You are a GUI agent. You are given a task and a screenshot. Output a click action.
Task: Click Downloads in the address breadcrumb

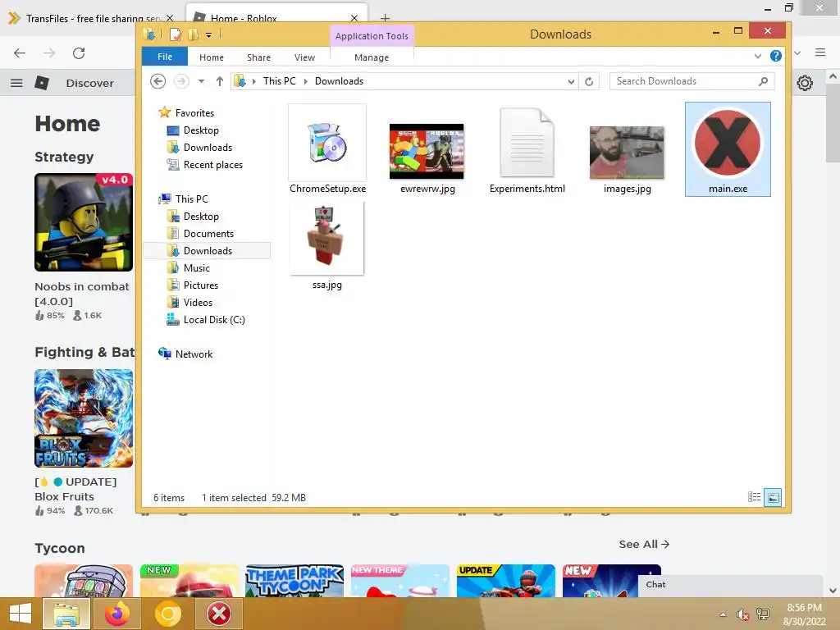coord(339,81)
